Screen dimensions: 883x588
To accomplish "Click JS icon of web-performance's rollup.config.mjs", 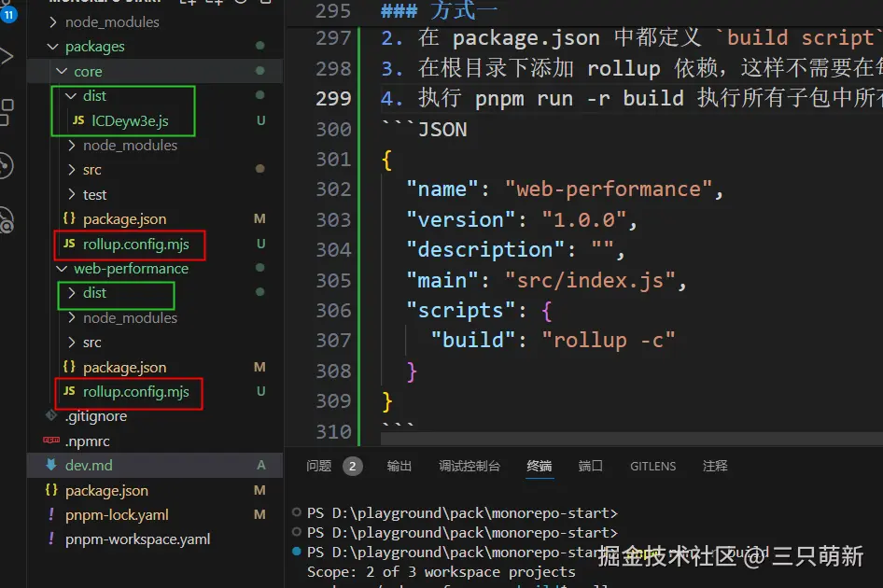I will (x=69, y=391).
